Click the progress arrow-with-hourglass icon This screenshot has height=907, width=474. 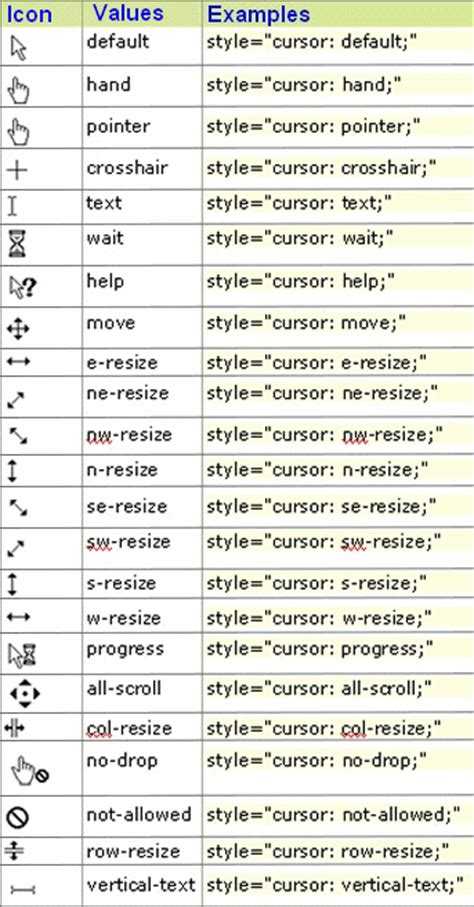click(23, 657)
